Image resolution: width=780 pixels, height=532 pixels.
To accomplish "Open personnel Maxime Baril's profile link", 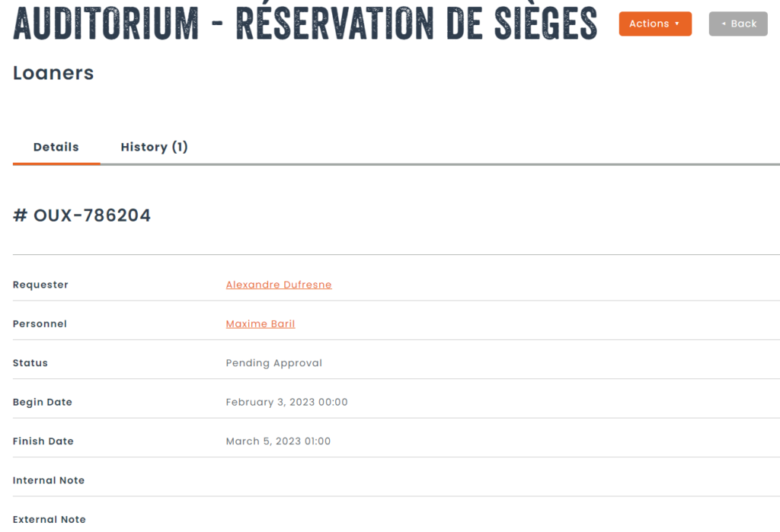I will coord(261,324).
